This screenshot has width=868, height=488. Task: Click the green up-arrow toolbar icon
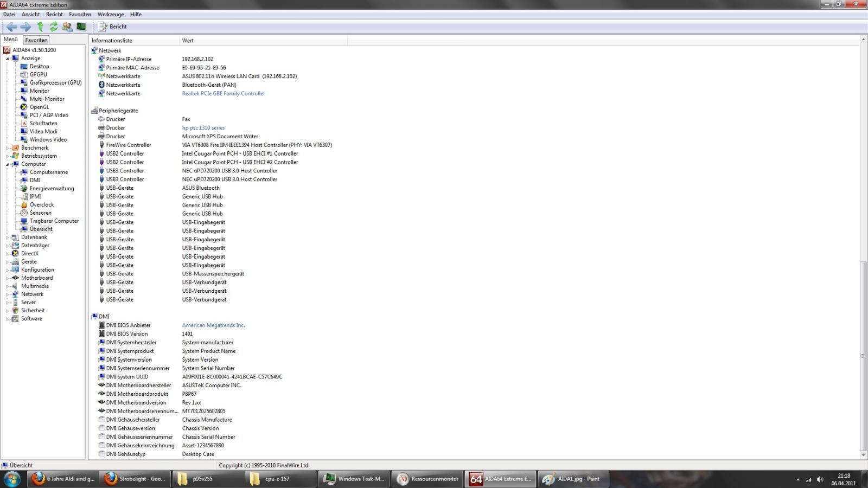(x=40, y=27)
